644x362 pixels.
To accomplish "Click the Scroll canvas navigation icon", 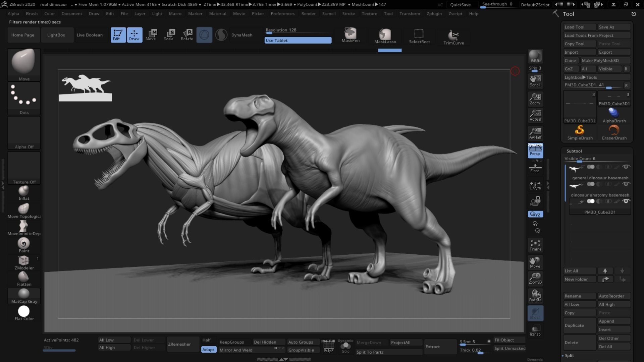I will pos(535,81).
